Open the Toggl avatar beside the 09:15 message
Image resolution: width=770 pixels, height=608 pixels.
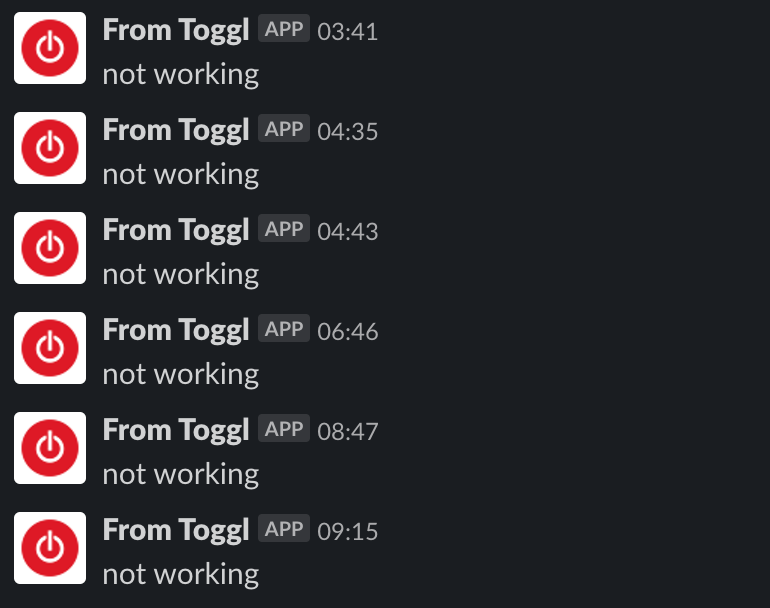[49, 548]
